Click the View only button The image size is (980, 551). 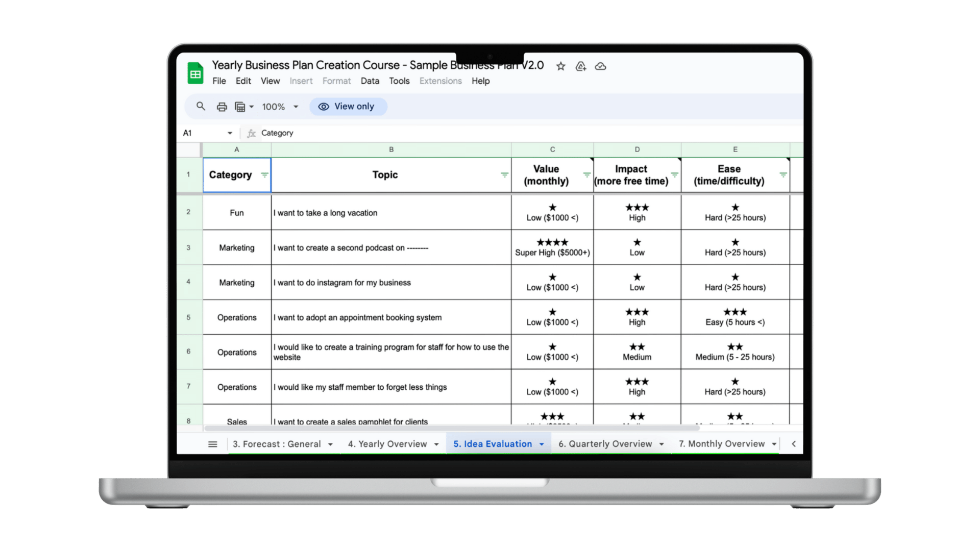click(348, 107)
